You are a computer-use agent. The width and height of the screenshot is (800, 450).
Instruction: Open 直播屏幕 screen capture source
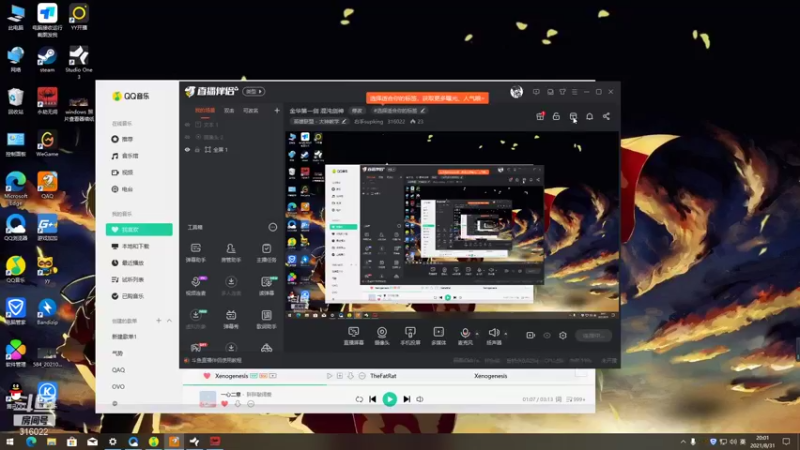354,336
